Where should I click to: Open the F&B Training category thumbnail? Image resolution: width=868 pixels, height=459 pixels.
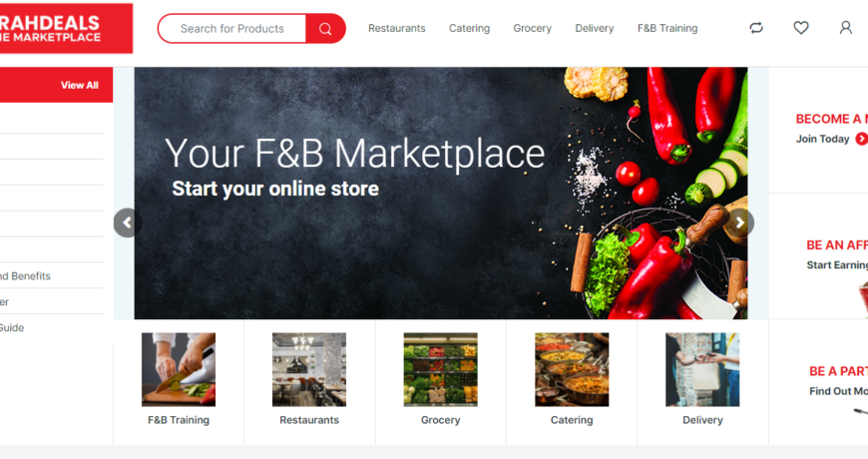[179, 369]
